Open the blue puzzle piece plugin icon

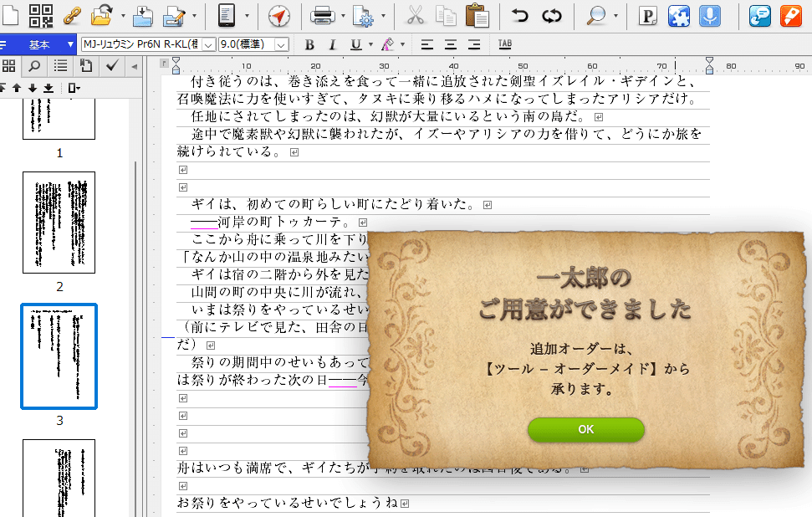(x=679, y=16)
